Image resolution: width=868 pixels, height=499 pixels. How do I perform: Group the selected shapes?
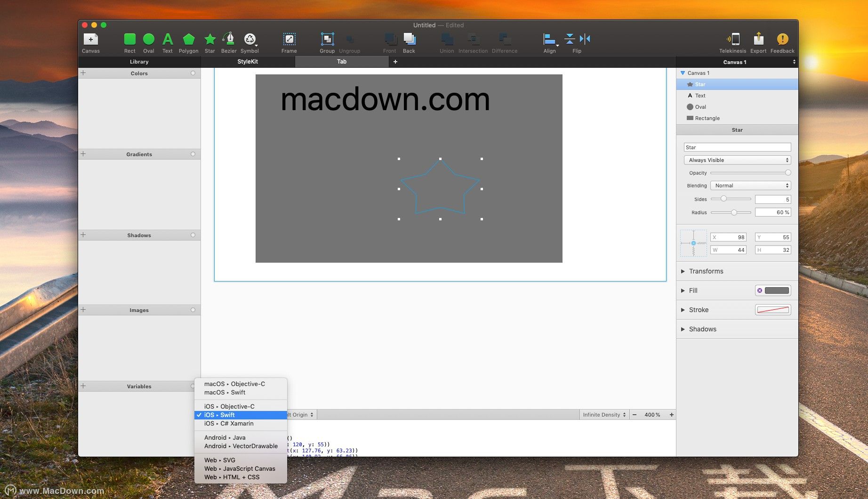coord(327,39)
